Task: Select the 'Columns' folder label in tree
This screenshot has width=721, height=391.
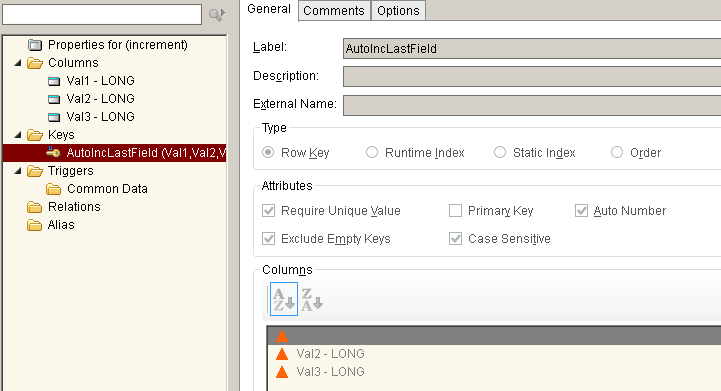Action: click(x=73, y=63)
